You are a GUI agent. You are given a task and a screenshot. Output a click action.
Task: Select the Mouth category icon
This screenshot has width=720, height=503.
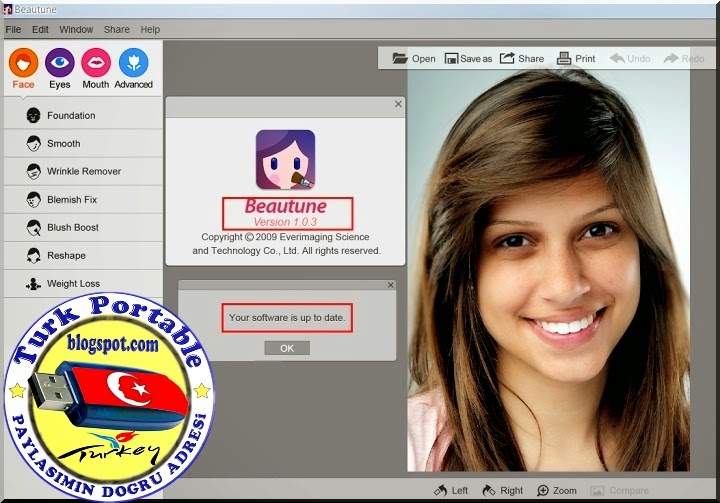96,62
